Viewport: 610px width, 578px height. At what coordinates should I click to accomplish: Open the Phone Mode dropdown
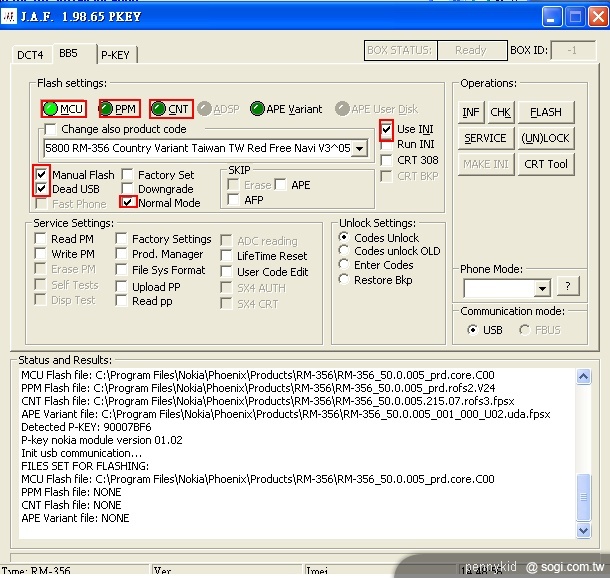pyautogui.click(x=541, y=288)
